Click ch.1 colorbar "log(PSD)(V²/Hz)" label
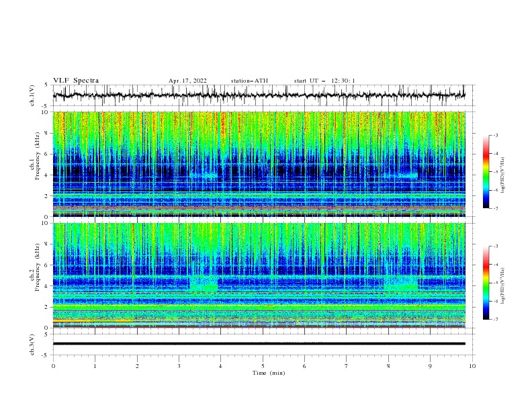 [x=503, y=175]
